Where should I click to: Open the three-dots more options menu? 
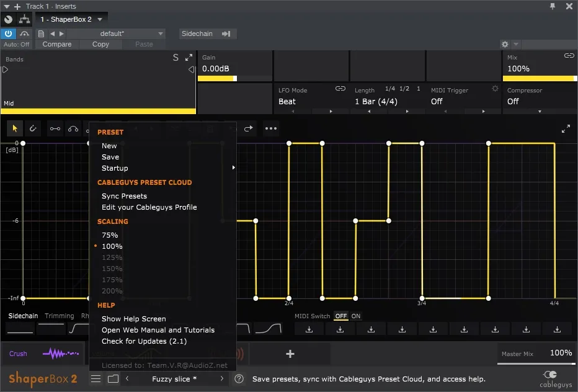click(271, 128)
